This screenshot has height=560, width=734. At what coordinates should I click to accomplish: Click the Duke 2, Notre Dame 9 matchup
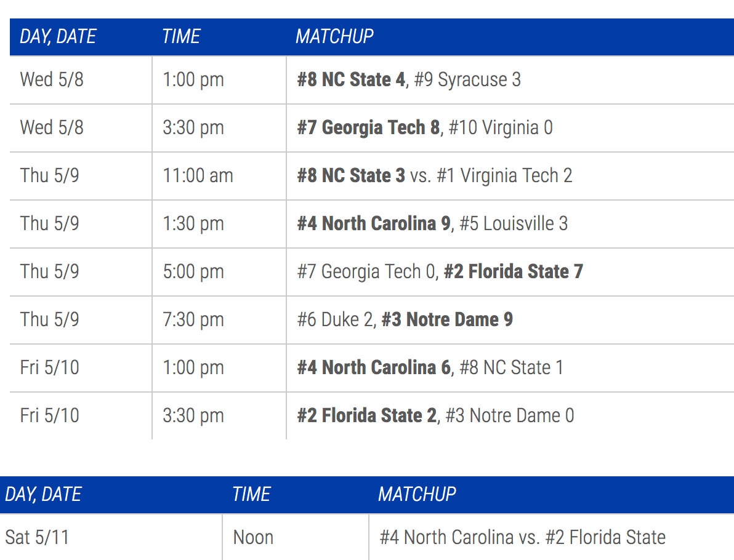click(x=405, y=319)
